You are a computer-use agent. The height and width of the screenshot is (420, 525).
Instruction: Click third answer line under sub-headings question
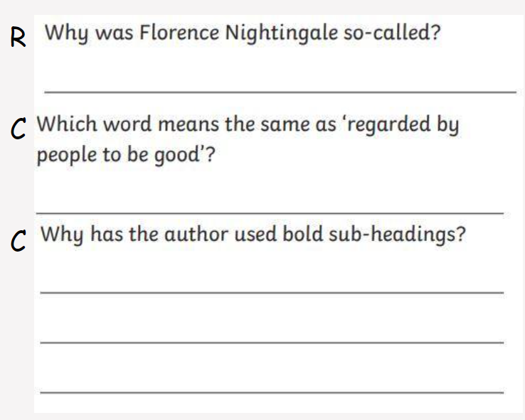[x=272, y=392]
